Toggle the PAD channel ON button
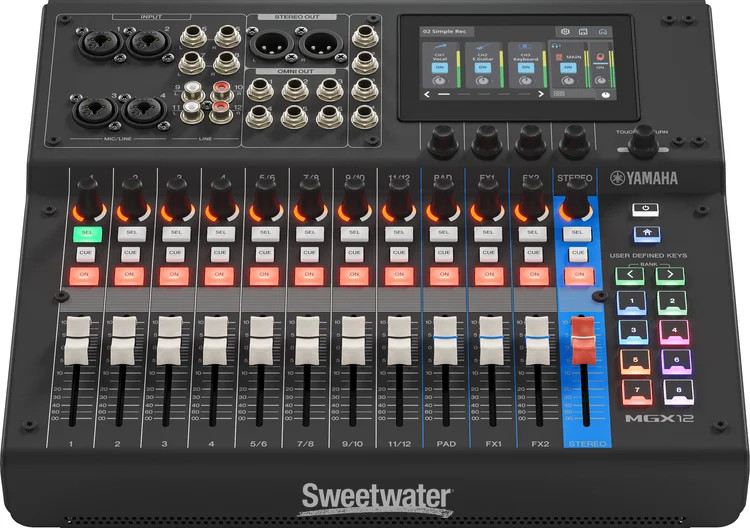 tap(444, 276)
